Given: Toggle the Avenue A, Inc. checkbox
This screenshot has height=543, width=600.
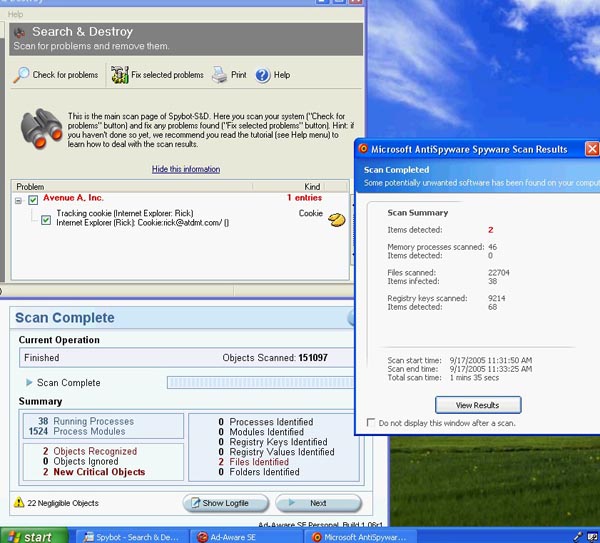Looking at the screenshot, I should click(33, 199).
